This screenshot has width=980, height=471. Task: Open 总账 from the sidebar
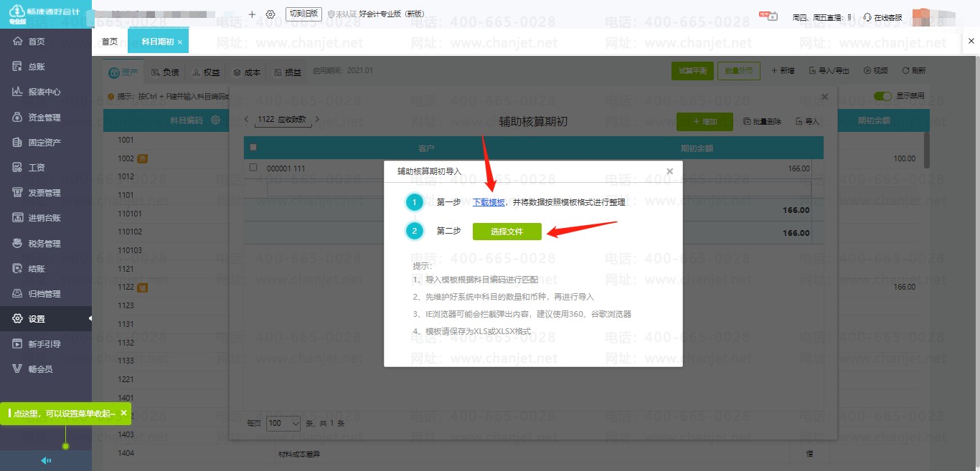tap(36, 67)
